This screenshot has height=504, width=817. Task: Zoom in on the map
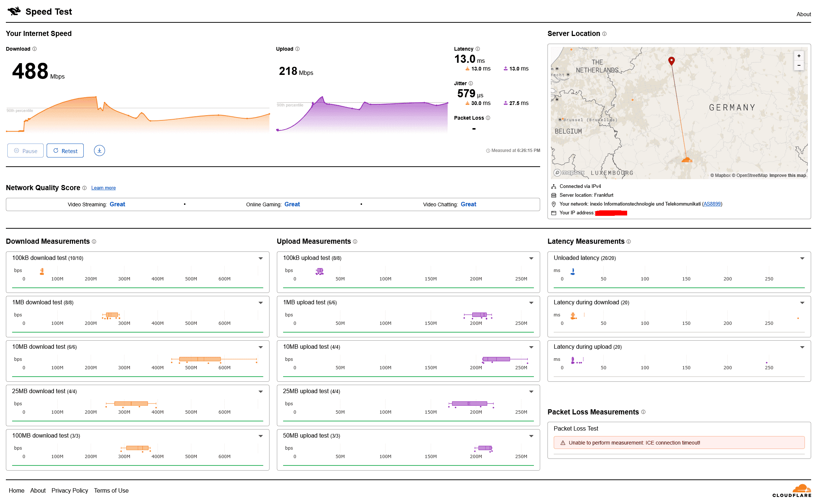coord(799,56)
